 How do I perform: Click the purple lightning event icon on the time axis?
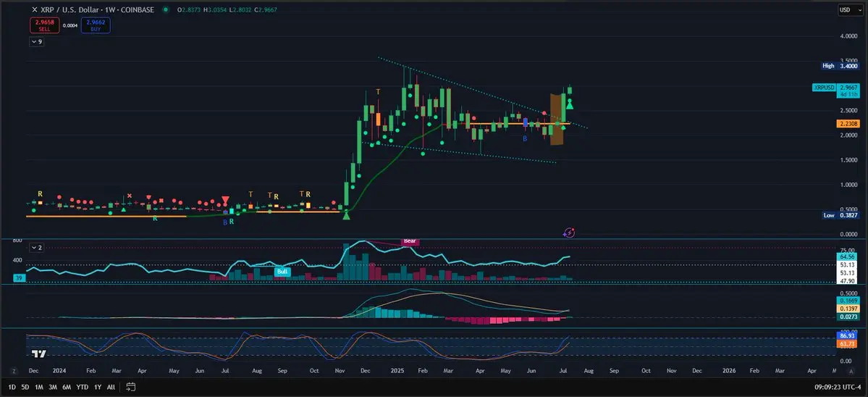pos(568,233)
